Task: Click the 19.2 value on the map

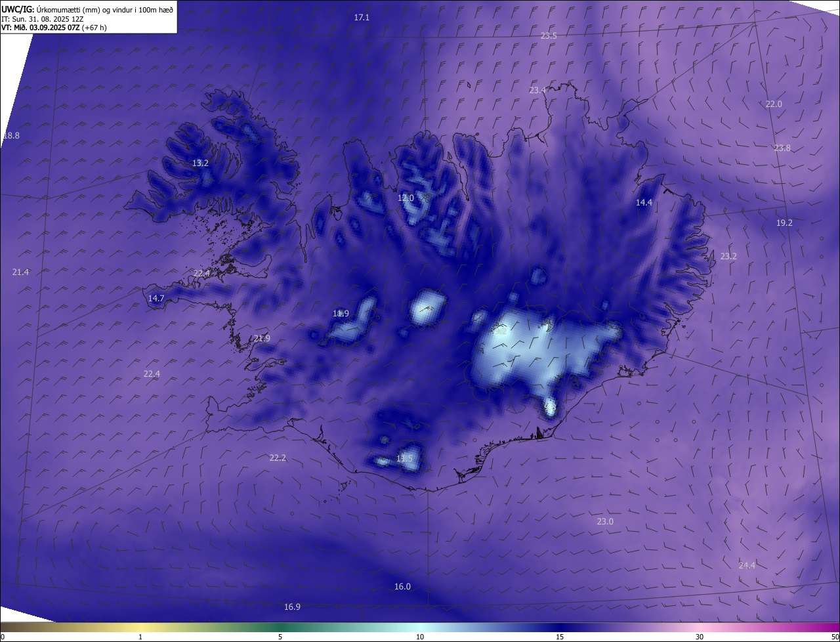Action: 784,223
